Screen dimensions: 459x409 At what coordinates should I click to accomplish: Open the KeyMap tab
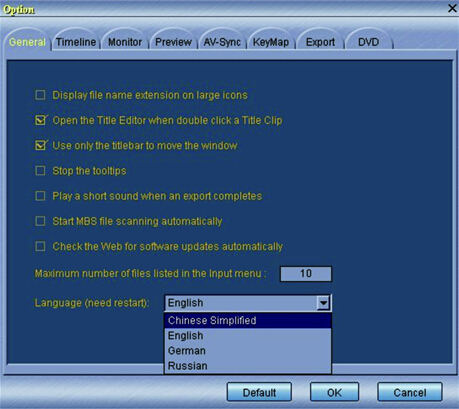coord(271,42)
